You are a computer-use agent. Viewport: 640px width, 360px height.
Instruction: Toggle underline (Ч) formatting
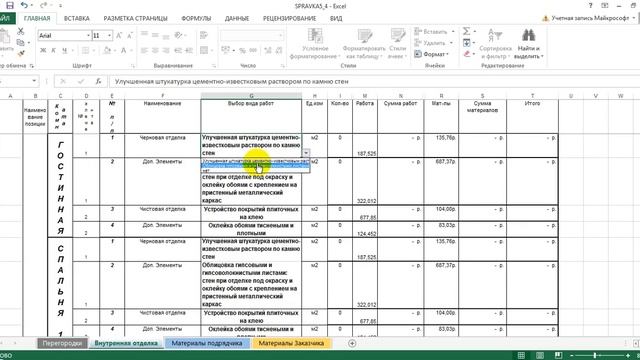(64, 51)
